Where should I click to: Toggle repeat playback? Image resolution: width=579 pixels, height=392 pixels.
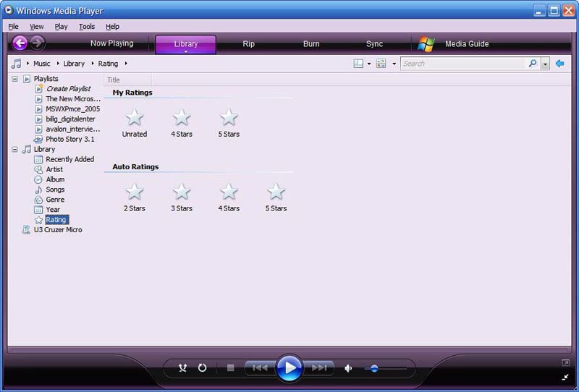pyautogui.click(x=202, y=368)
